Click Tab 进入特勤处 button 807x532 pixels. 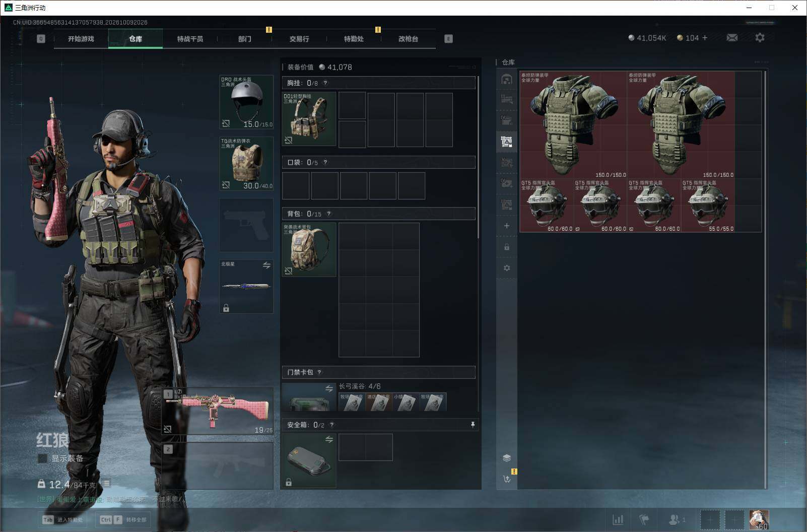[63, 519]
